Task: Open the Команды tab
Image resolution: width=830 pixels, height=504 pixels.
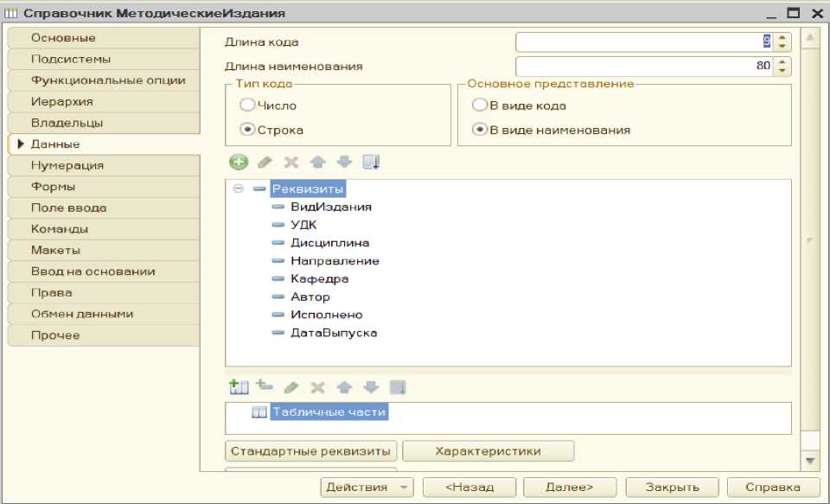Action: tap(105, 229)
